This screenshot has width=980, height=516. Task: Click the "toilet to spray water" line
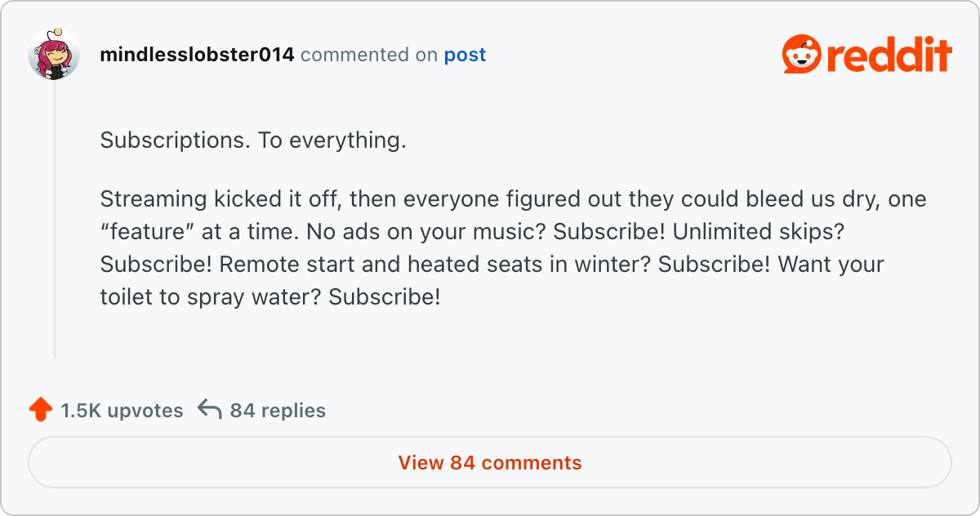click(x=269, y=297)
